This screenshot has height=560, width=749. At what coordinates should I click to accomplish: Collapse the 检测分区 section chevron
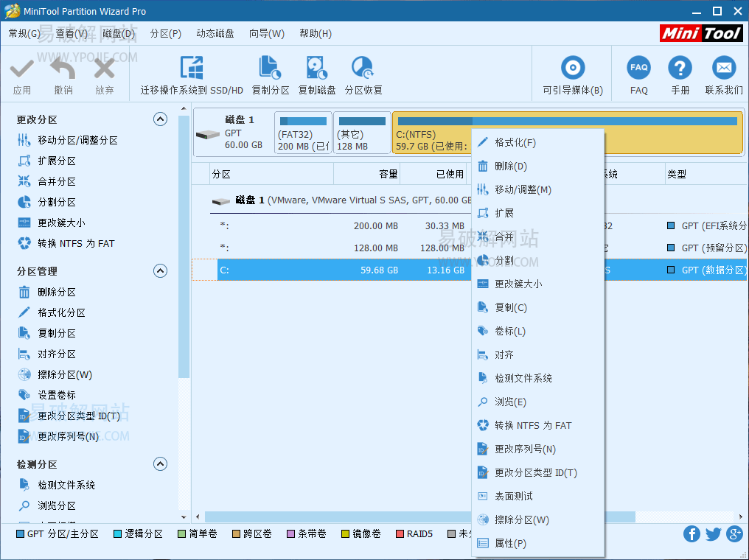pyautogui.click(x=160, y=463)
